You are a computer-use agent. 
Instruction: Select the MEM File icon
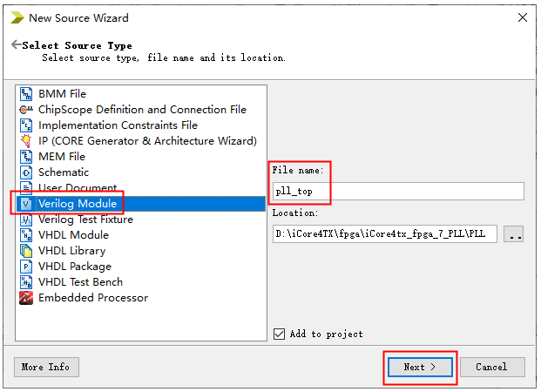[x=25, y=157]
